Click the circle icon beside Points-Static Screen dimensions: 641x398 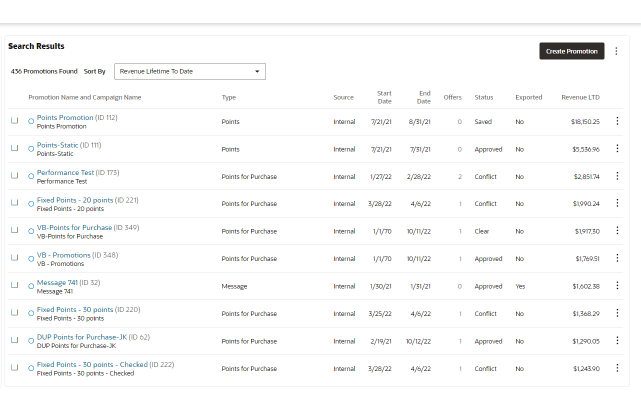point(31,149)
